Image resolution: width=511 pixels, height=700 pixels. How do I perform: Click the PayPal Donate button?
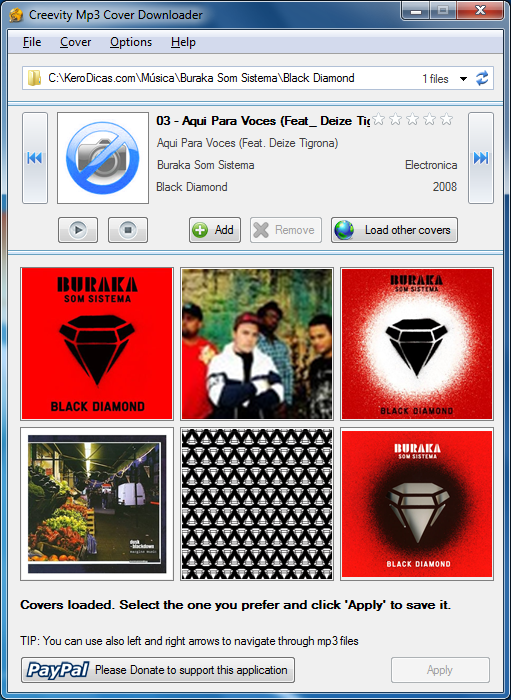158,670
